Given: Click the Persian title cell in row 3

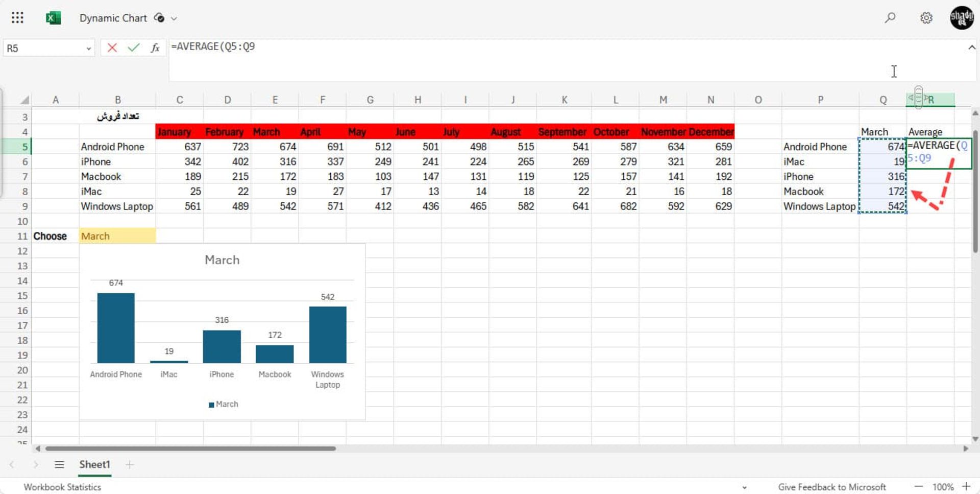Looking at the screenshot, I should click(117, 116).
